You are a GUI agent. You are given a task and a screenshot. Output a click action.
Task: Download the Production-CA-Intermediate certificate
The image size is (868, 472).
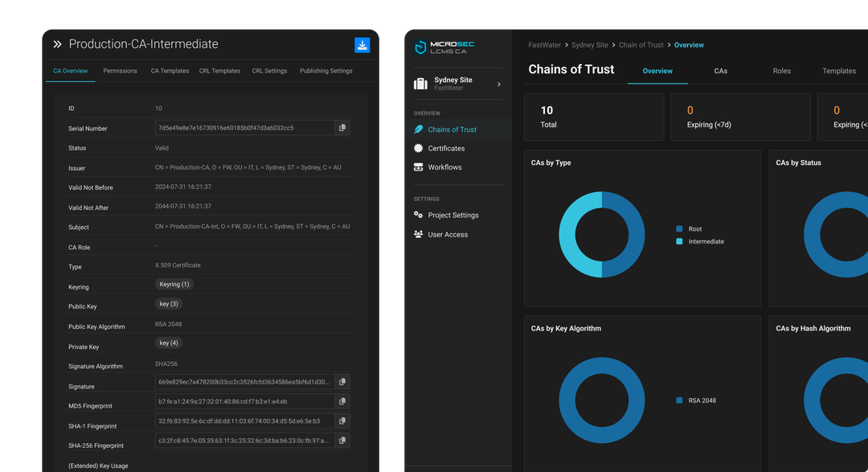(362, 45)
